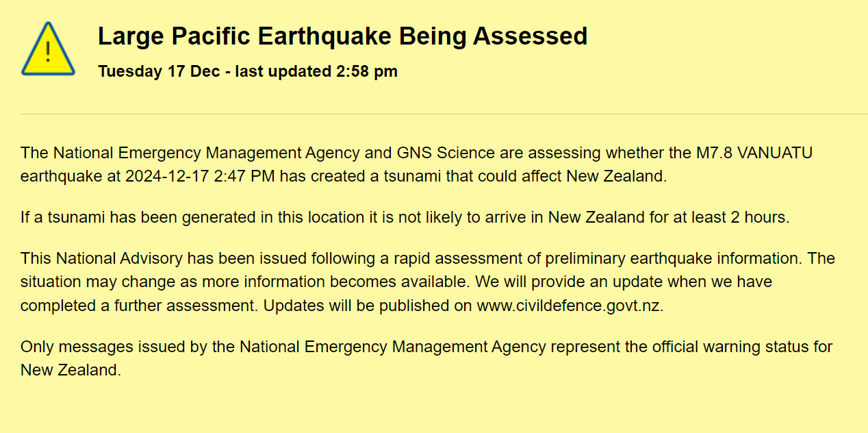Click the "last updated 2:58 pm" timestamp
The image size is (868, 433).
point(316,71)
